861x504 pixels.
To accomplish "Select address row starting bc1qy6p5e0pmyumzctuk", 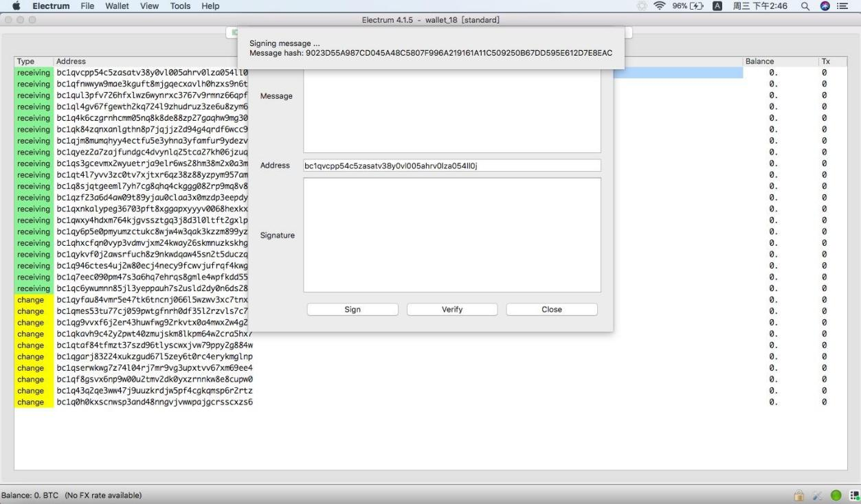I will click(x=152, y=231).
